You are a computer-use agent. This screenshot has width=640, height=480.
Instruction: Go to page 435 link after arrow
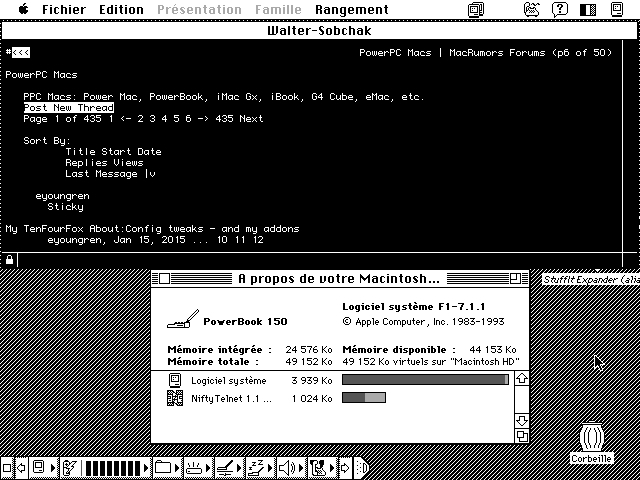224,119
